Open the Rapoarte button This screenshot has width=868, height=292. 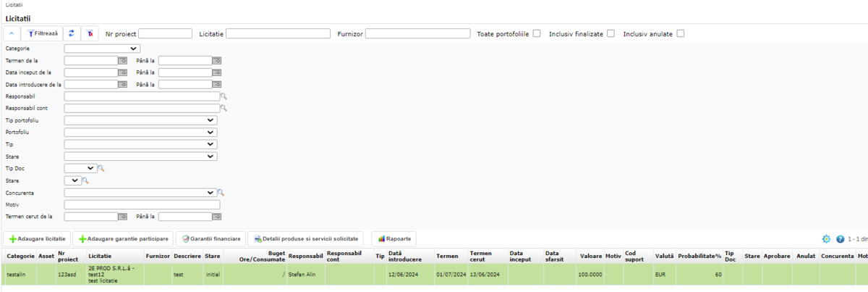[394, 238]
